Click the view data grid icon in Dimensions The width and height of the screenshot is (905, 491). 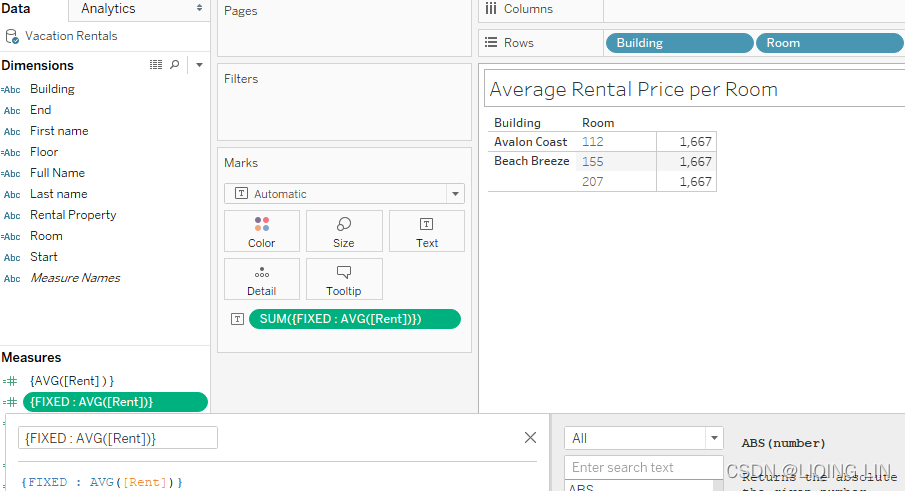[x=156, y=65]
